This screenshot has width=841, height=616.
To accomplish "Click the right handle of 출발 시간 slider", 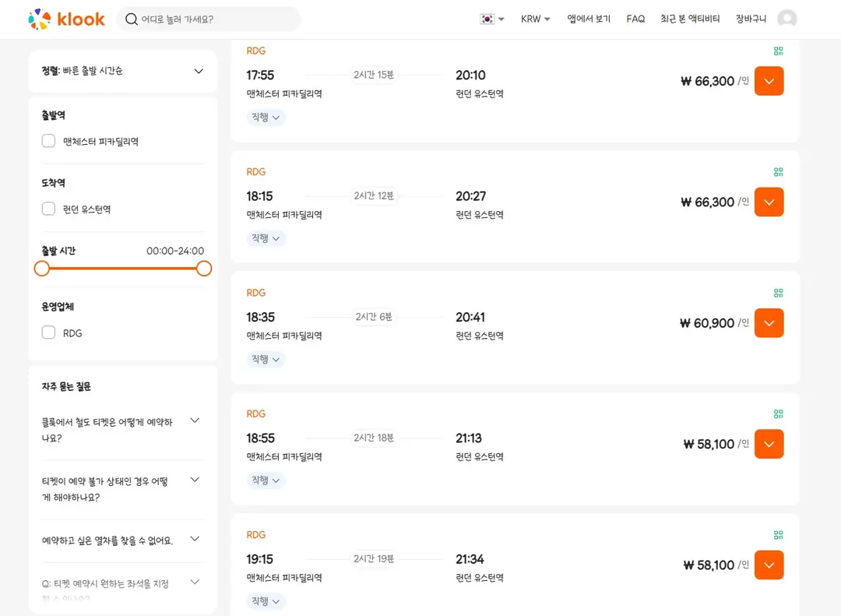I will [x=204, y=269].
